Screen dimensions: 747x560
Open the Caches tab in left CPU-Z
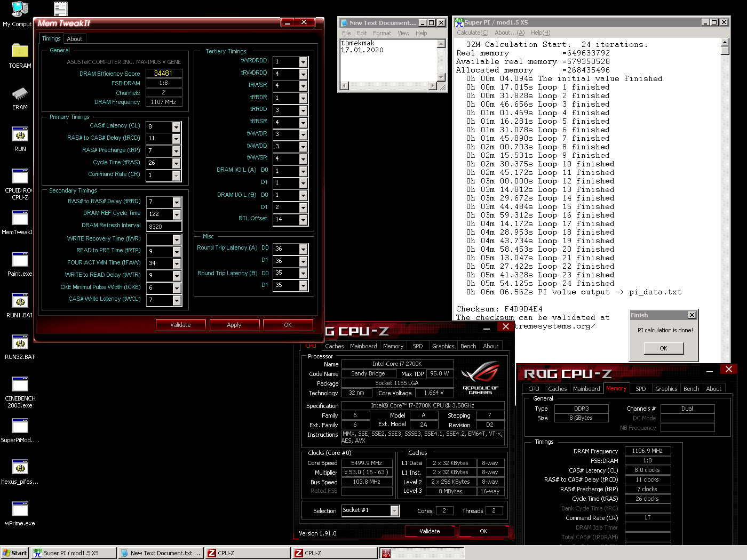[335, 346]
